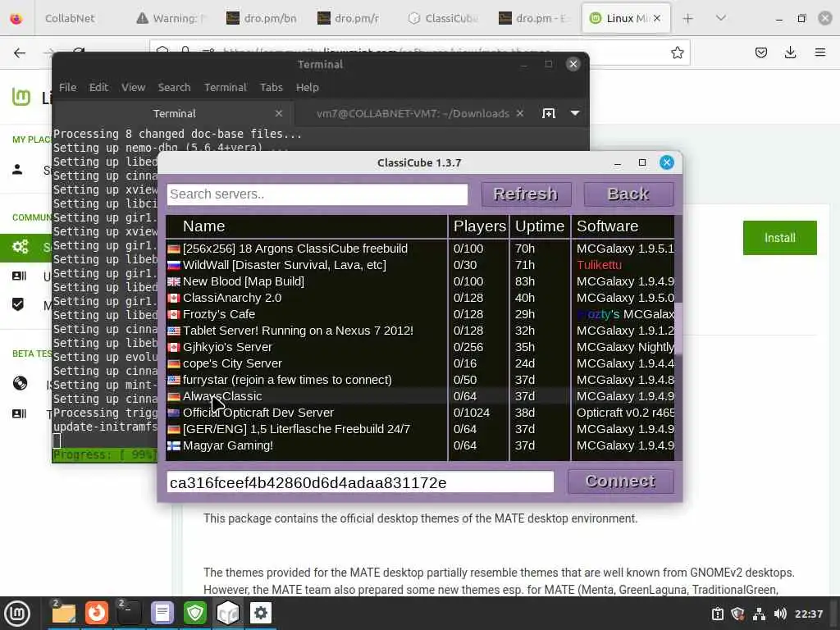
Task: Open the terminal tab list dropdown arrow
Action: (575, 113)
